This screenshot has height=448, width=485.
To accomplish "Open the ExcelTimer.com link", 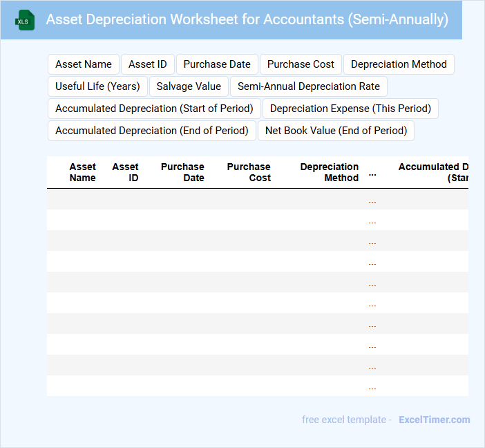I will 434,420.
